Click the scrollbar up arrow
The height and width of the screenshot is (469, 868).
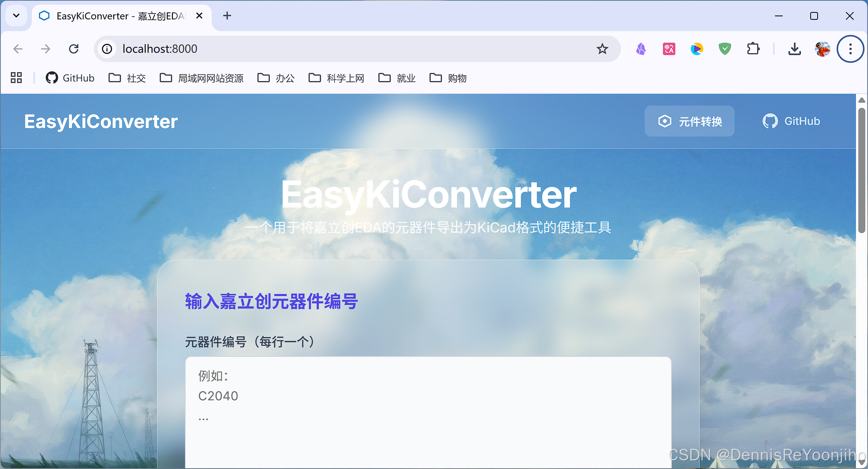(x=861, y=100)
